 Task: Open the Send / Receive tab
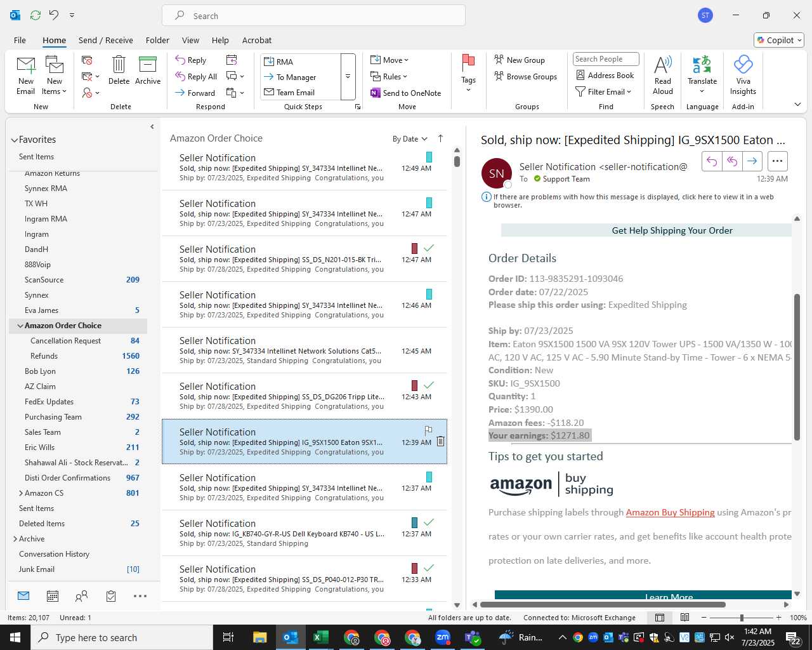pos(105,40)
